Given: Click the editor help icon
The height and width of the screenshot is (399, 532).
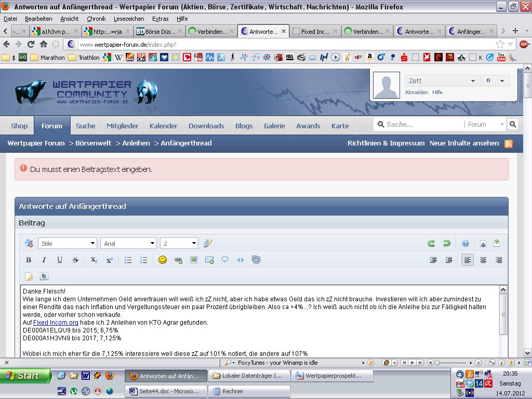Looking at the screenshot, I should point(465,243).
